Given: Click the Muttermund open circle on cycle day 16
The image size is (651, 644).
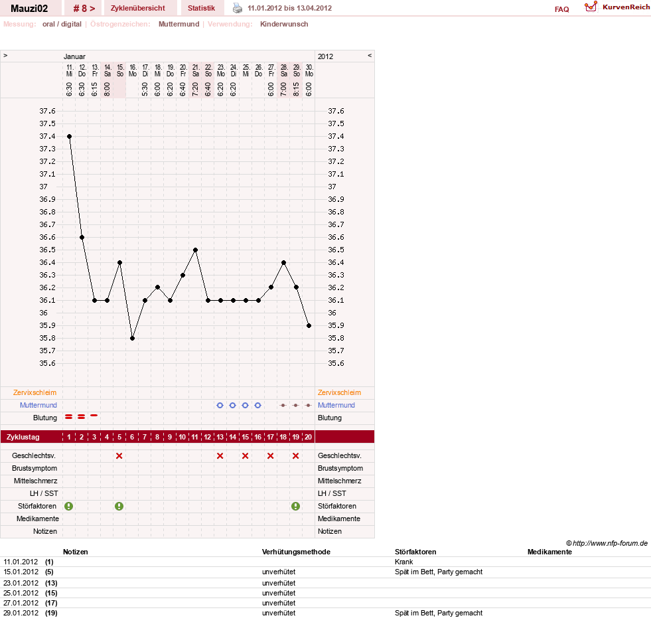Looking at the screenshot, I should point(258,405).
